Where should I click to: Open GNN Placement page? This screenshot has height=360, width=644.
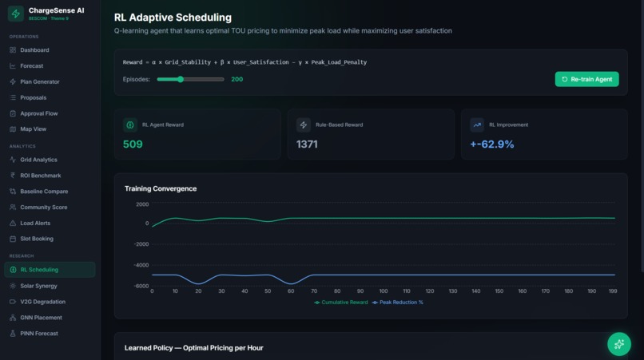pos(50,318)
